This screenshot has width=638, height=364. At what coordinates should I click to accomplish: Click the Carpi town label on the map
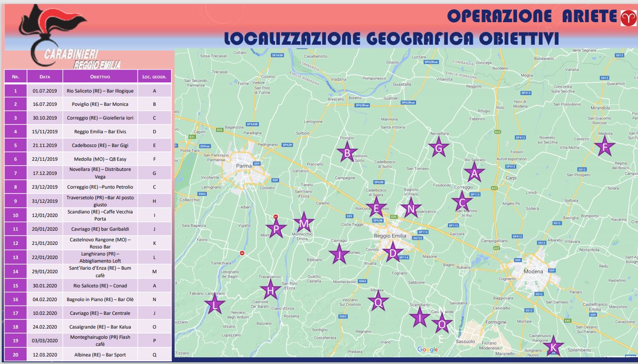click(511, 178)
